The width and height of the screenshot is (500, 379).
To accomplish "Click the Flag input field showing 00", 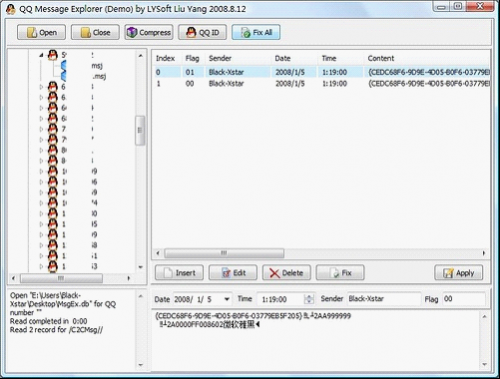I will (x=464, y=299).
